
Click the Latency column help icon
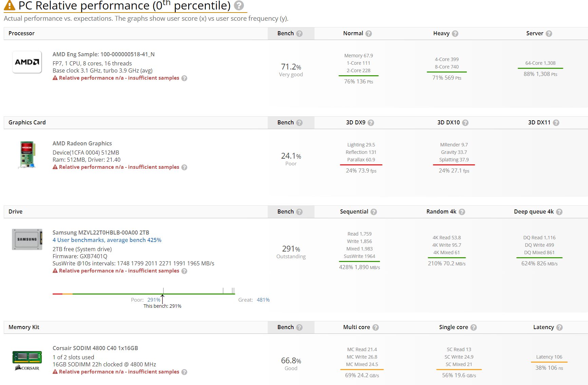[x=559, y=327]
